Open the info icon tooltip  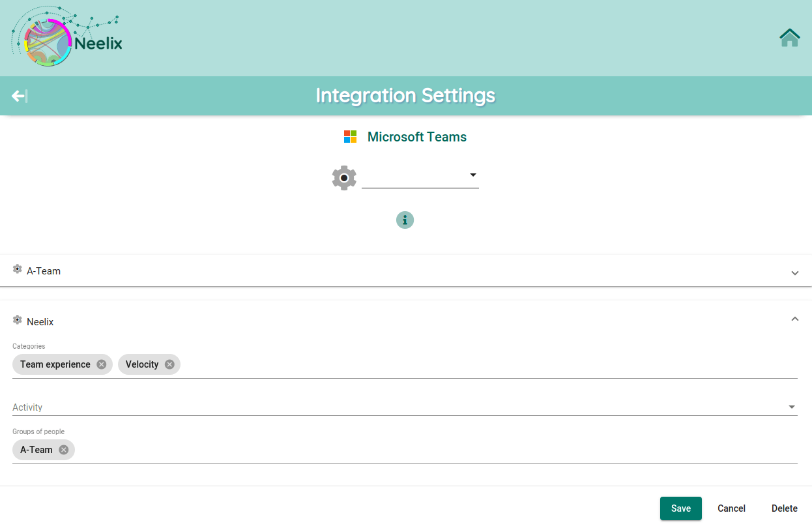(x=405, y=220)
